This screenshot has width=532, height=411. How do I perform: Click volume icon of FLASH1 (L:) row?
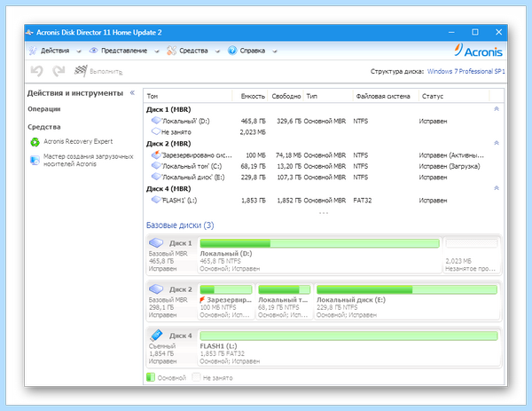156,200
